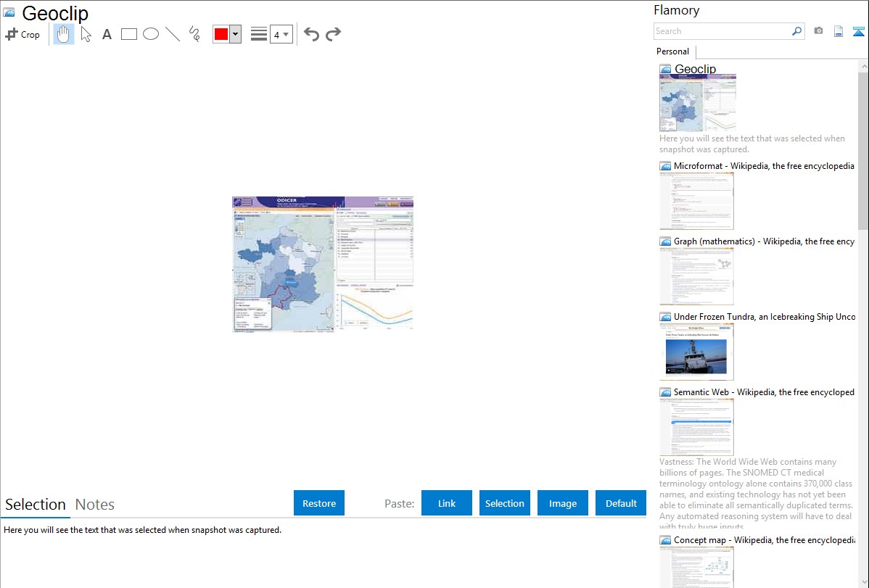
Task: Open the Geoclip snapshot thumbnail in sidebar
Action: (698, 103)
